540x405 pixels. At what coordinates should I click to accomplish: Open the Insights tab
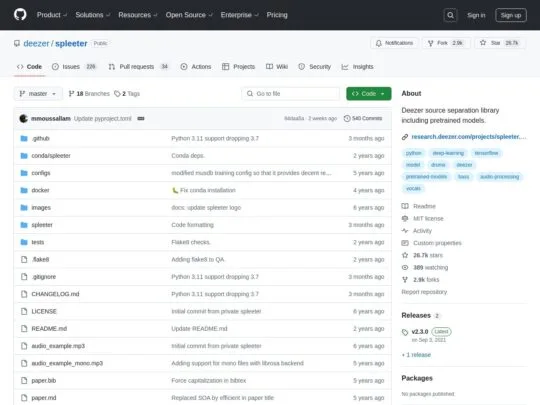pyautogui.click(x=357, y=67)
